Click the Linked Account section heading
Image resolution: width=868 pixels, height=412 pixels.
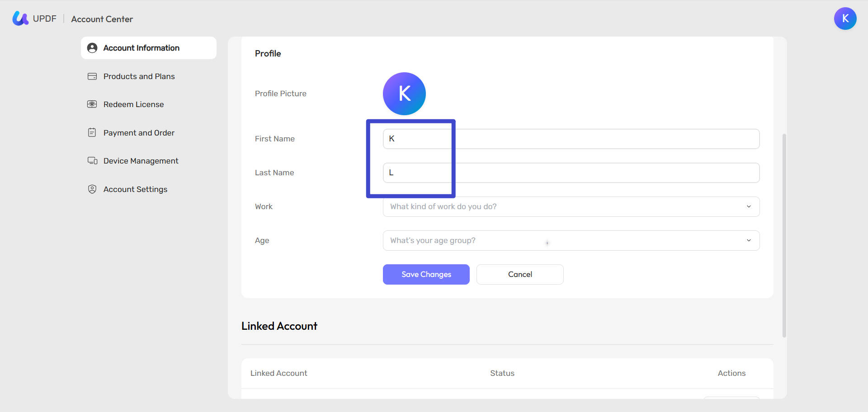coord(279,326)
